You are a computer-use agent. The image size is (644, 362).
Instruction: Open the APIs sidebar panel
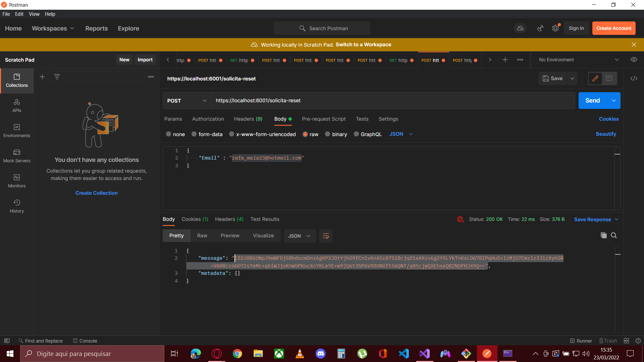coord(17,106)
